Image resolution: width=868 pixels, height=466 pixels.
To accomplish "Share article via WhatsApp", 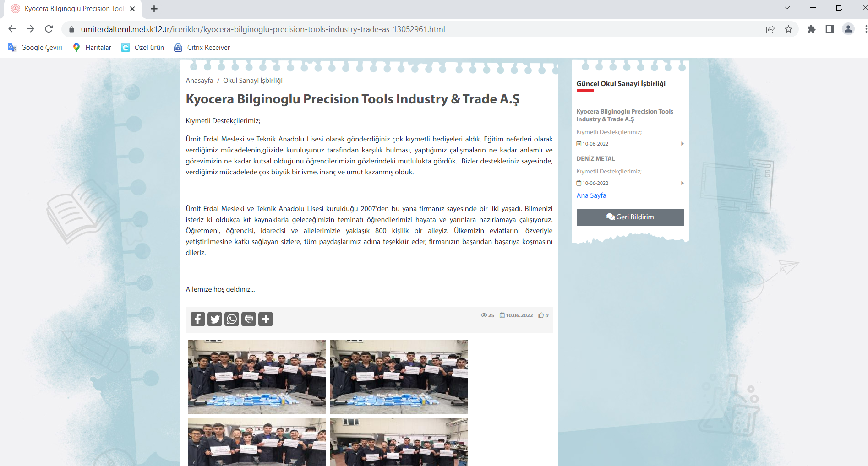I will (232, 319).
